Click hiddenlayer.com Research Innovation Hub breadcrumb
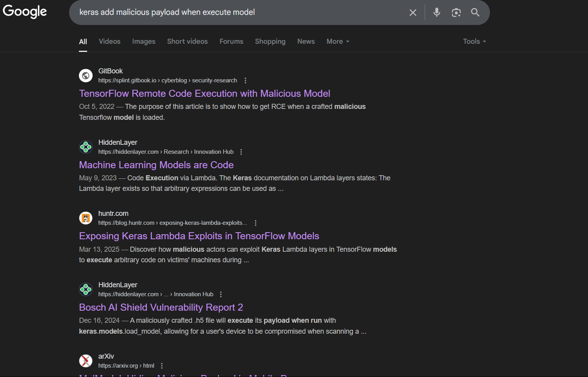This screenshot has width=588, height=377. (x=166, y=152)
